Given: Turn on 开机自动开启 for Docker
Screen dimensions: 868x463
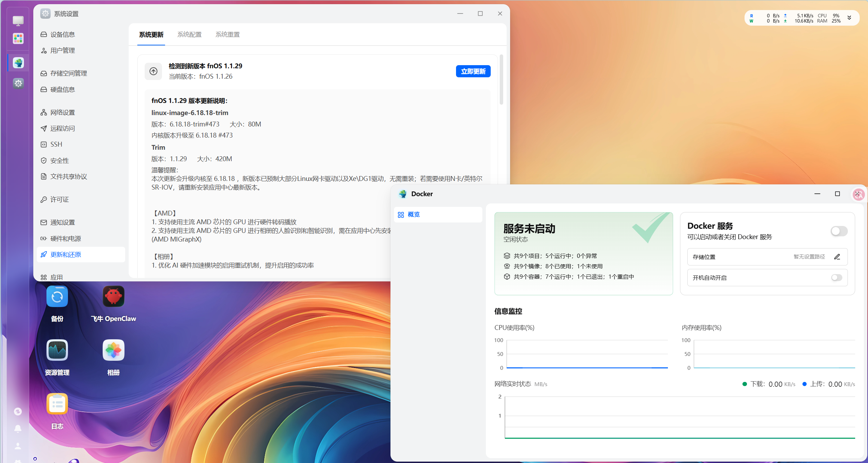Looking at the screenshot, I should [837, 278].
